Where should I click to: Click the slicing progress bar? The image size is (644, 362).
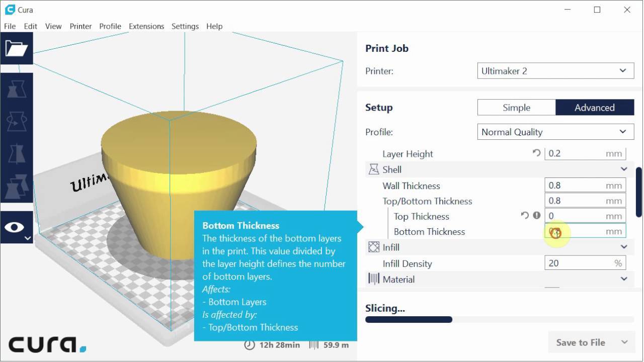pos(500,319)
